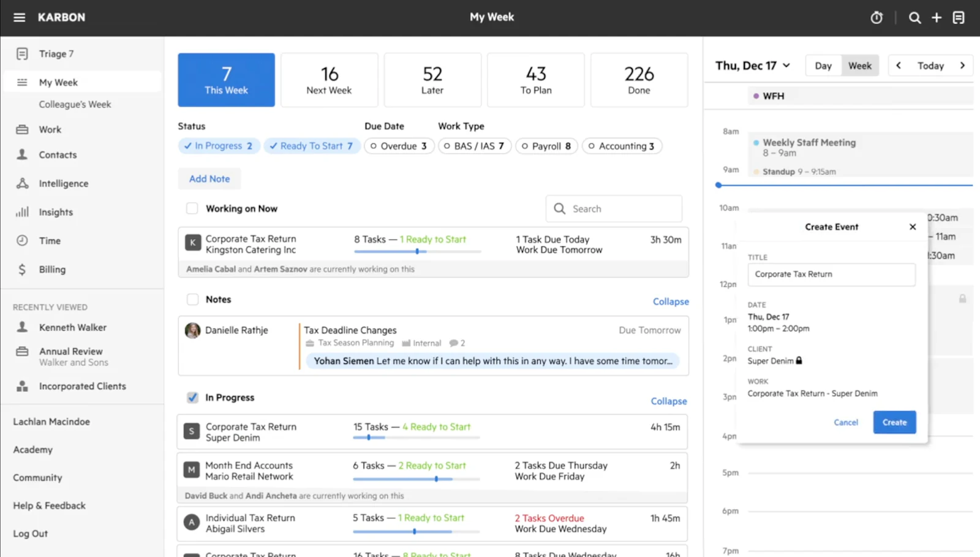Screen dimensions: 980x557
Task: Click Danielle Rathje's profile photo
Action: point(193,331)
